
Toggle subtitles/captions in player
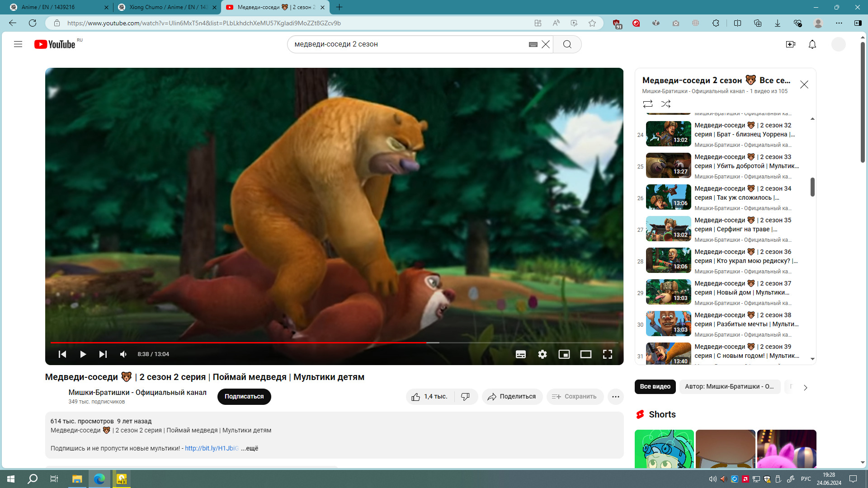click(520, 354)
